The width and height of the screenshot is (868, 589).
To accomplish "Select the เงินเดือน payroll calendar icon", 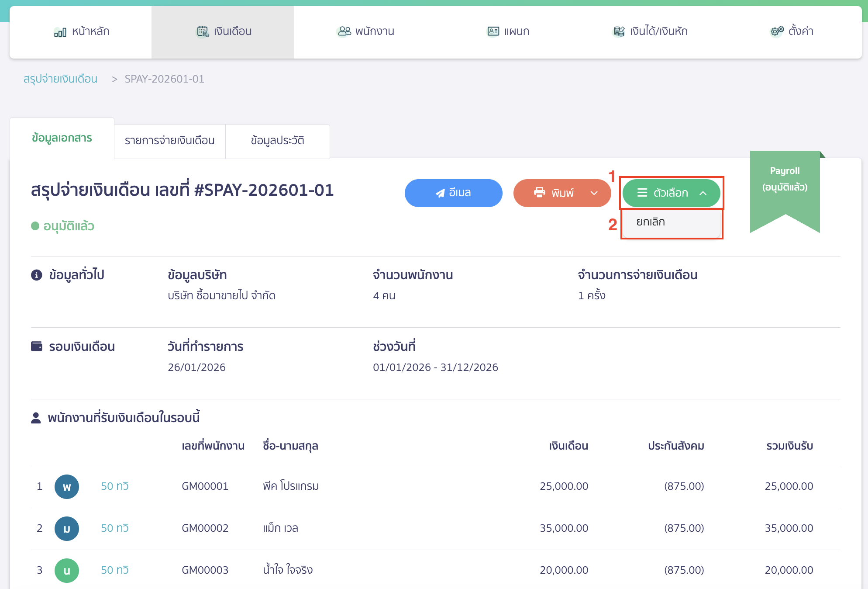I will (x=202, y=31).
